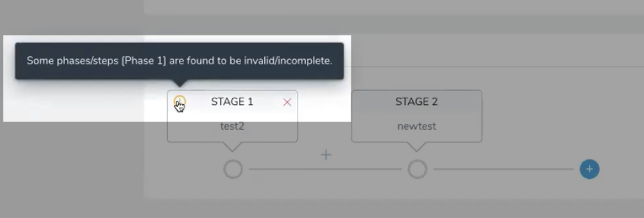Remove Stage 1 with the red X
644x218 pixels.
tap(287, 102)
